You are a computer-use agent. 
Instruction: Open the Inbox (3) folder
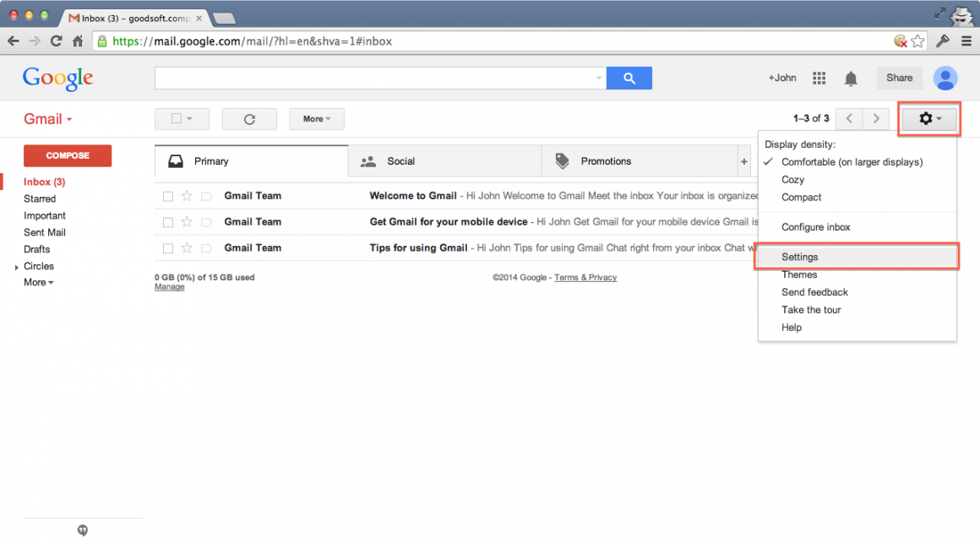coord(45,182)
